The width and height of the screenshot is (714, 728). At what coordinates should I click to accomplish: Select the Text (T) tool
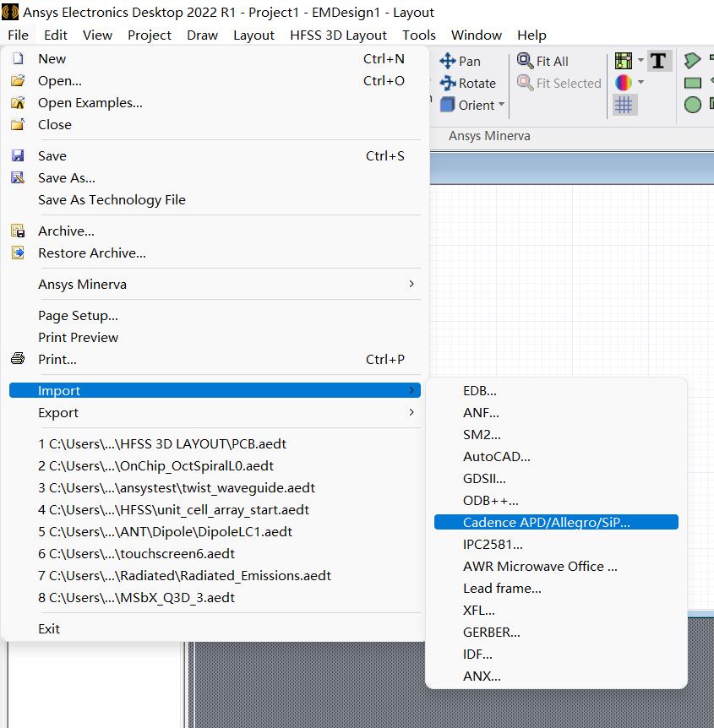[658, 60]
